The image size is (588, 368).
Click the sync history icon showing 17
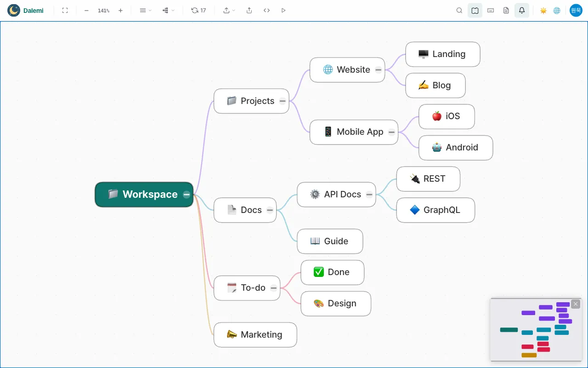pyautogui.click(x=198, y=10)
